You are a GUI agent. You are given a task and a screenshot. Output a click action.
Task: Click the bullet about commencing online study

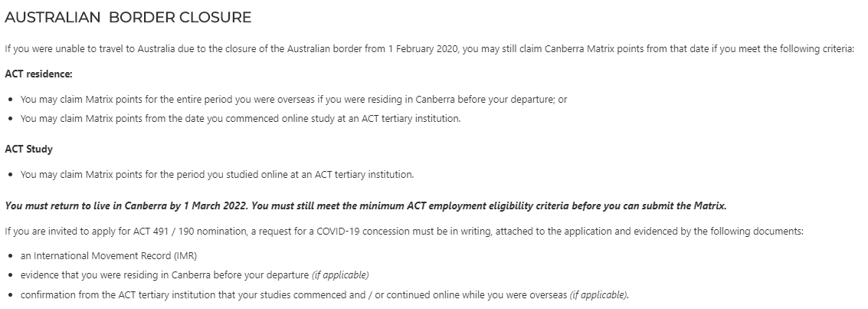[241, 118]
